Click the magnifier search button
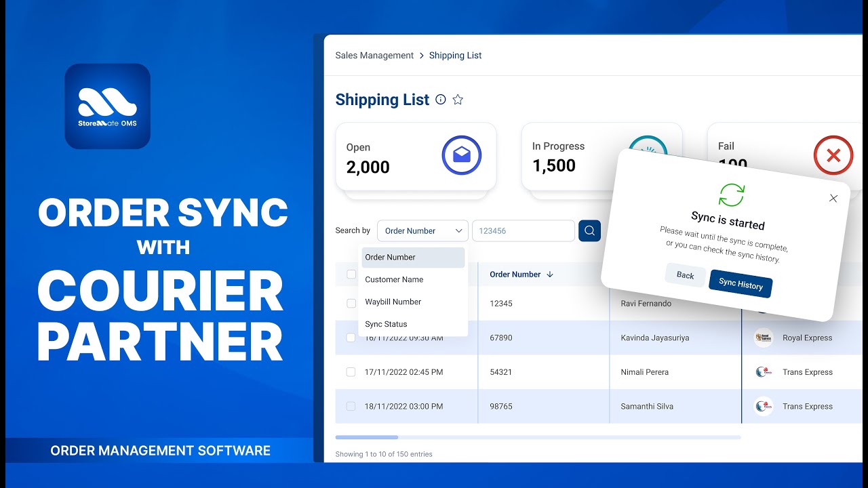 click(589, 230)
